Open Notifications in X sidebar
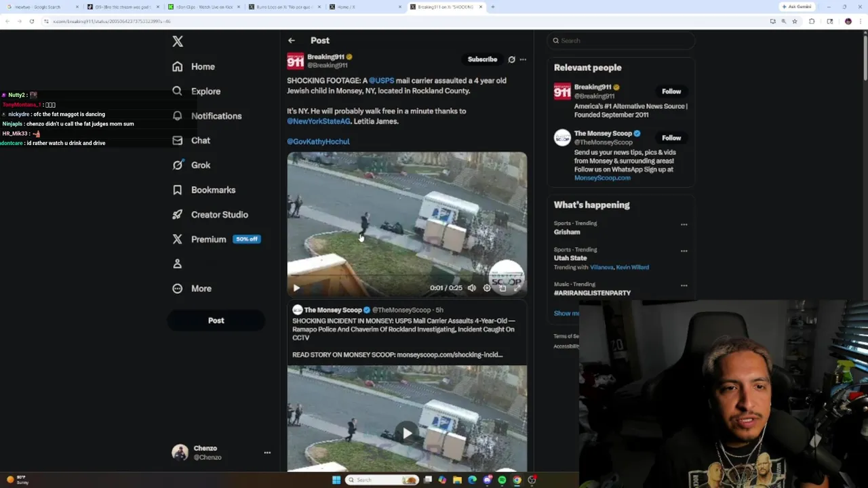Screen dimensions: 868x488 point(206,116)
